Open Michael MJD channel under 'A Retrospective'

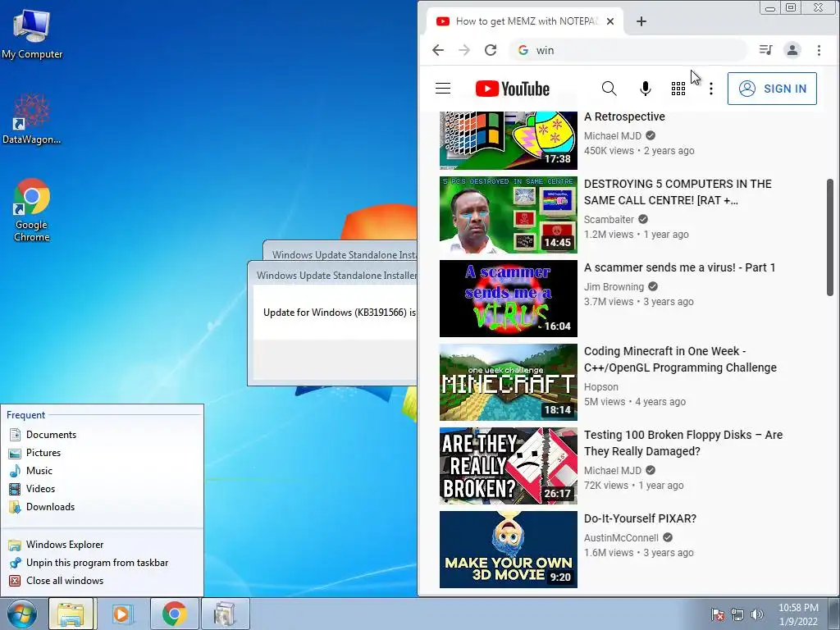[612, 135]
